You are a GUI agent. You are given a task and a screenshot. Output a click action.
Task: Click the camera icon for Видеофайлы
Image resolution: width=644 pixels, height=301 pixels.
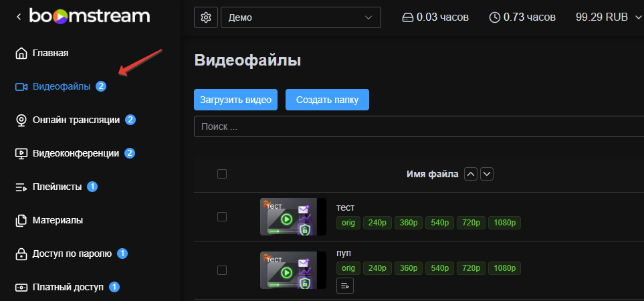[x=21, y=87]
